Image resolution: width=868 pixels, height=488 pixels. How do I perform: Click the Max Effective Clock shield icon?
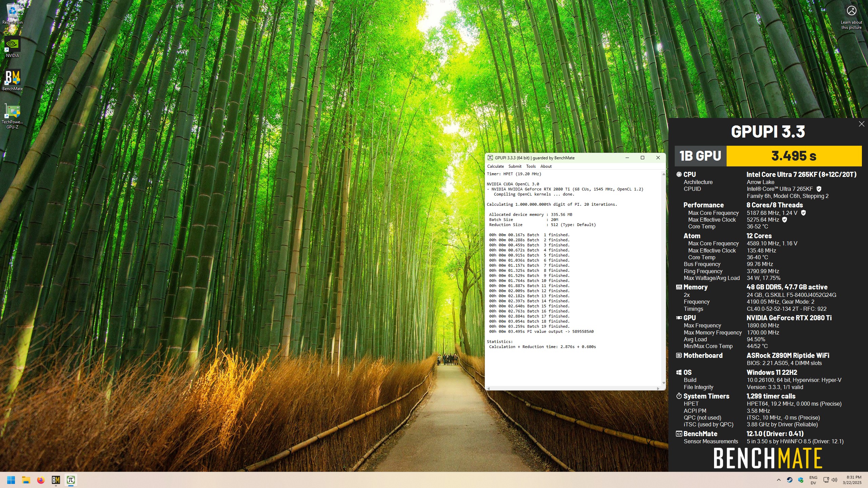point(785,220)
